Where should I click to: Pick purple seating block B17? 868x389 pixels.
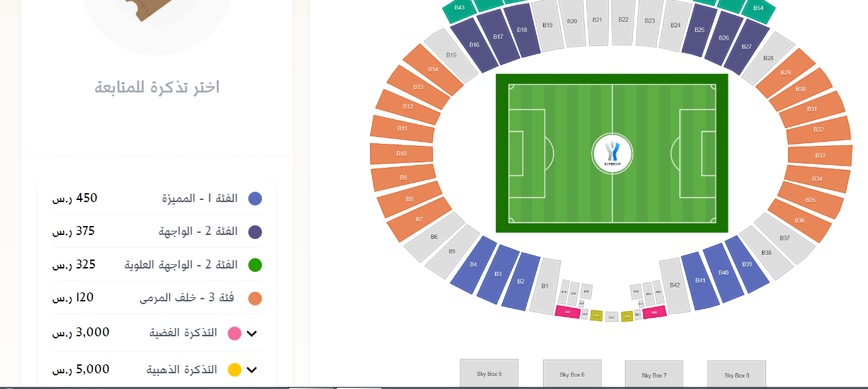498,37
